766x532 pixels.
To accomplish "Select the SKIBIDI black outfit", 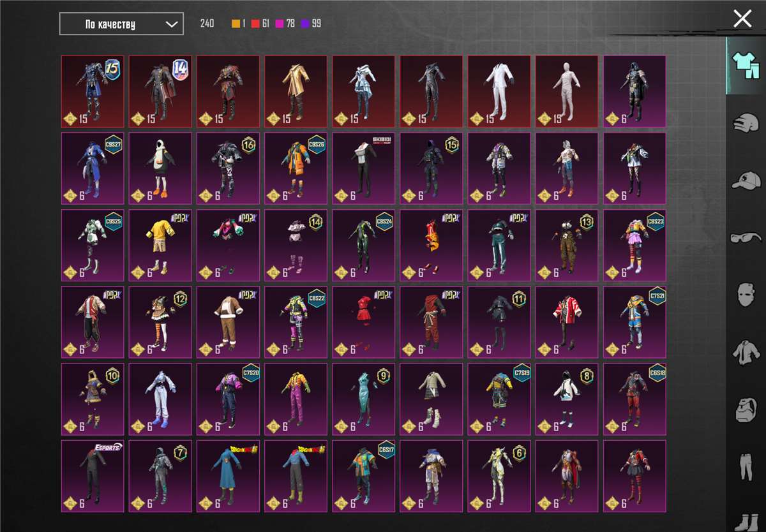I will [363, 168].
